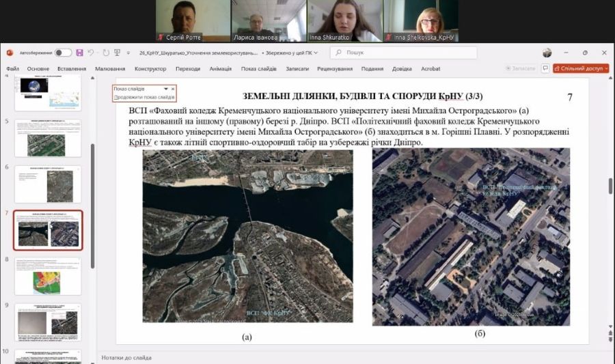Select slide 10 thumbnail
The image size is (615, 364).
coord(49,356)
